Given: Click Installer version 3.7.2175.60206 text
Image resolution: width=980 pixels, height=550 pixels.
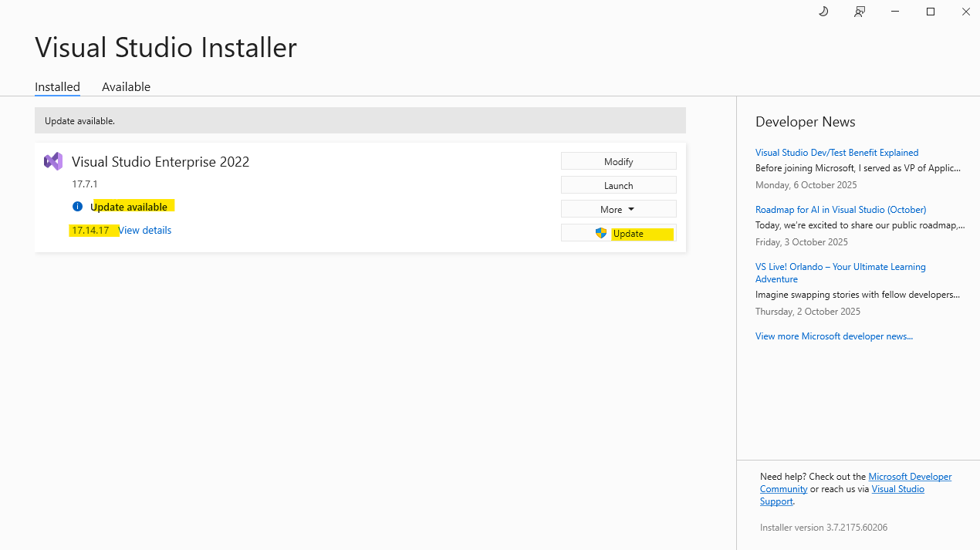Looking at the screenshot, I should [823, 528].
